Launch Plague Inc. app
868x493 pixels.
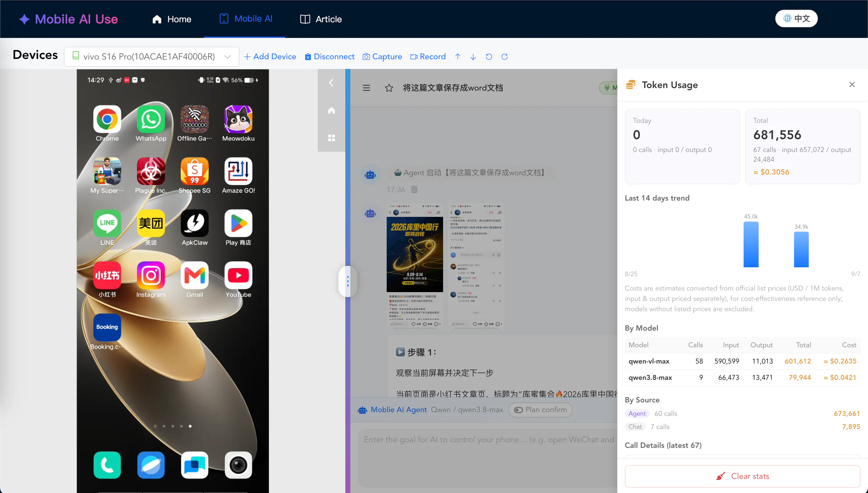click(x=151, y=171)
